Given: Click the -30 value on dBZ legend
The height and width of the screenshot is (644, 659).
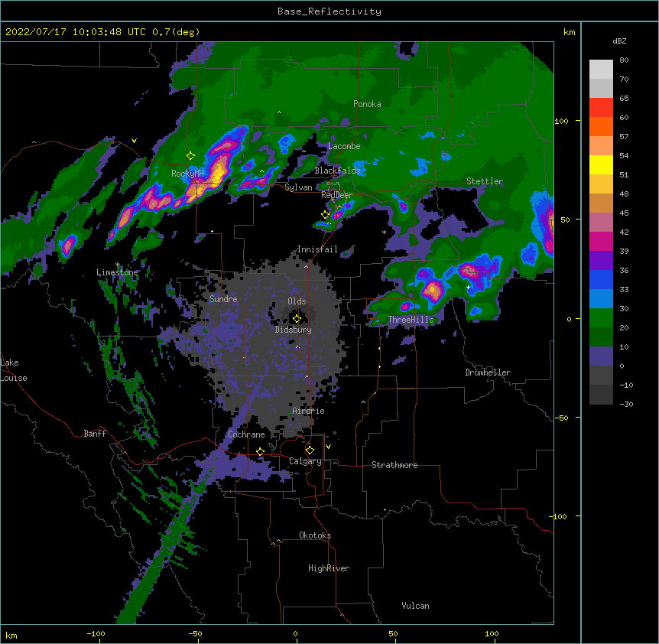Looking at the screenshot, I should click(626, 405).
